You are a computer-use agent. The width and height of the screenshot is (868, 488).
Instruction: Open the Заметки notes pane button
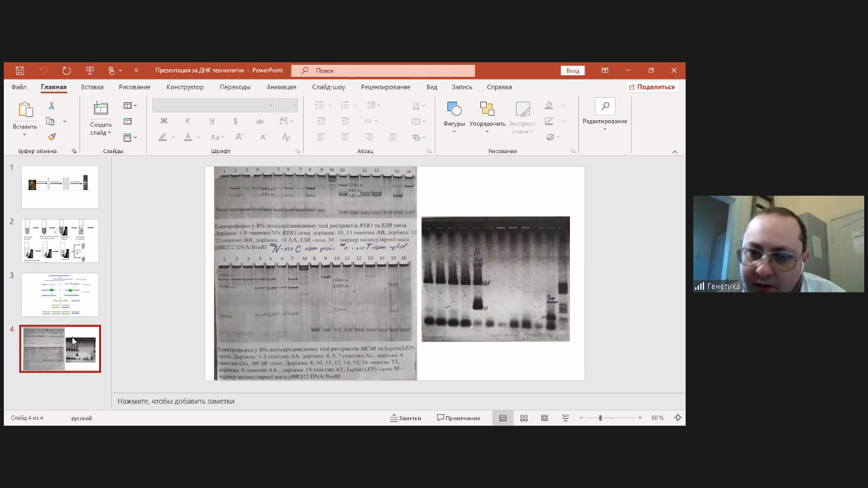click(x=405, y=418)
